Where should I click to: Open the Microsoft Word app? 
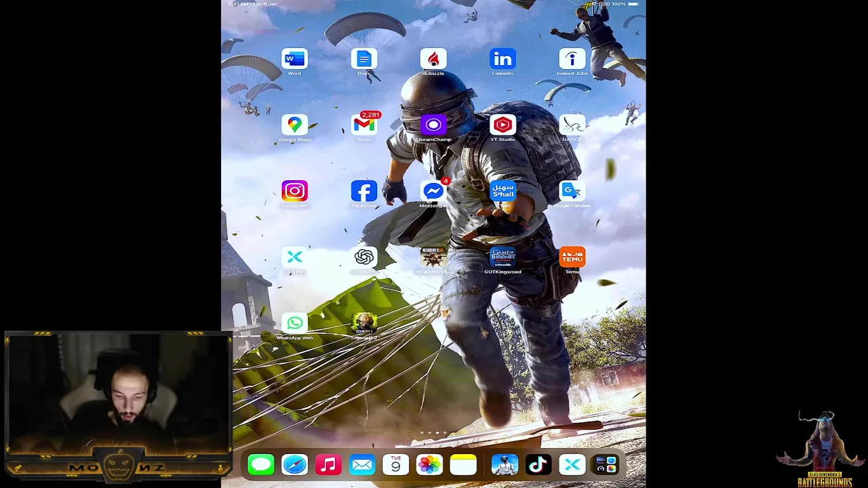pyautogui.click(x=294, y=59)
